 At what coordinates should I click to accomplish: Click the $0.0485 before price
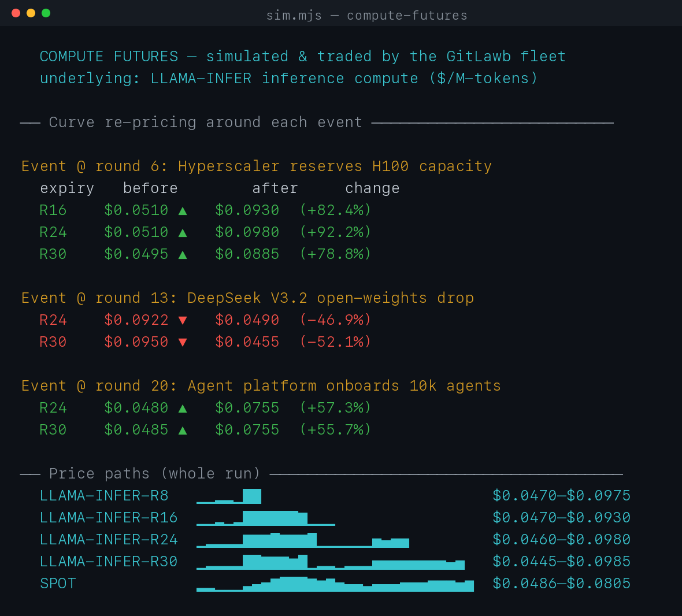(136, 430)
